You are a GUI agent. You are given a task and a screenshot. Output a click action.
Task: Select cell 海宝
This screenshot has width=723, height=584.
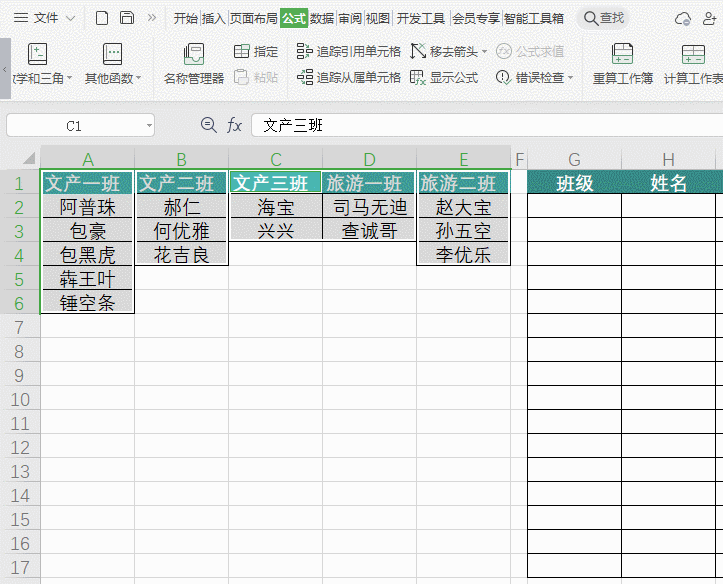tap(276, 207)
